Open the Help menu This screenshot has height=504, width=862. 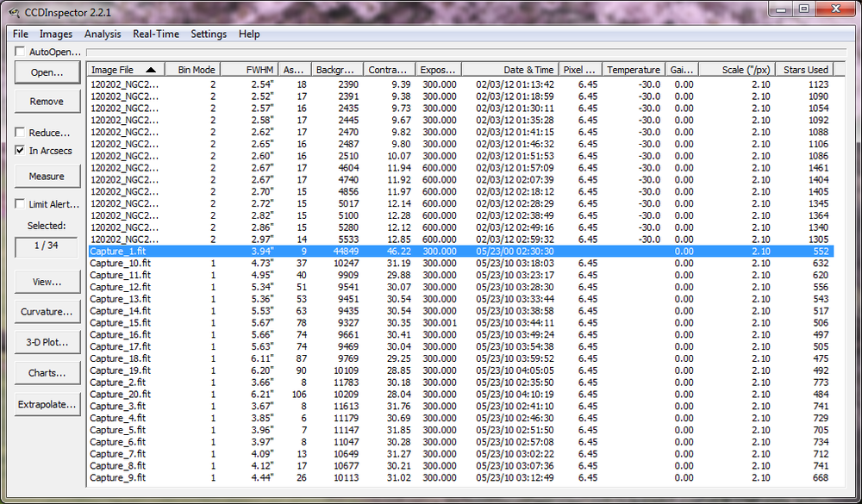(249, 34)
